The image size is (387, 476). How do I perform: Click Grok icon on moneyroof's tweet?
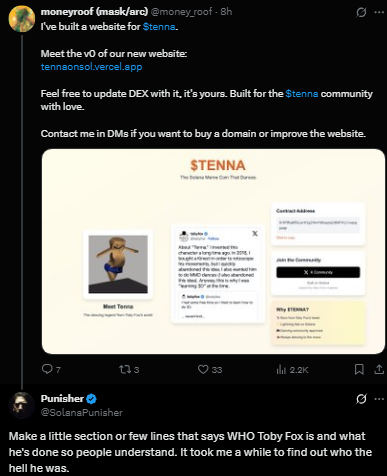(x=361, y=12)
